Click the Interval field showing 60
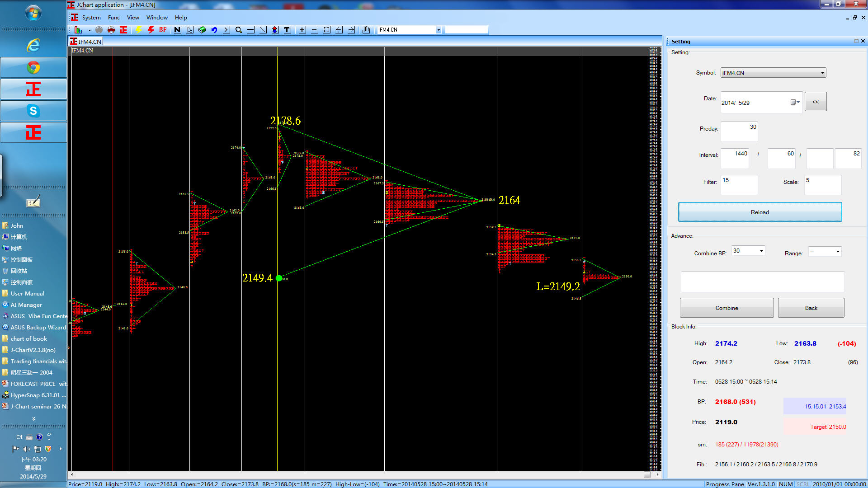The width and height of the screenshot is (868, 488). click(782, 158)
